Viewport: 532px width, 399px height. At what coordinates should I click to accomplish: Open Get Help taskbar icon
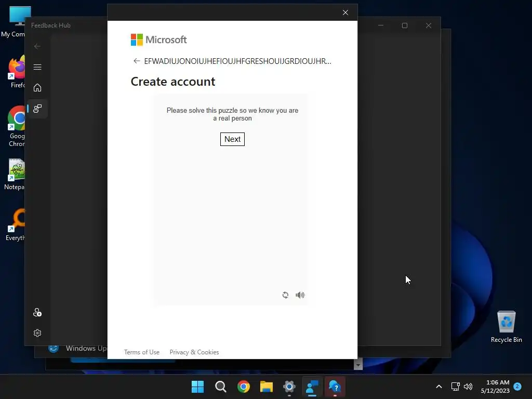point(335,387)
